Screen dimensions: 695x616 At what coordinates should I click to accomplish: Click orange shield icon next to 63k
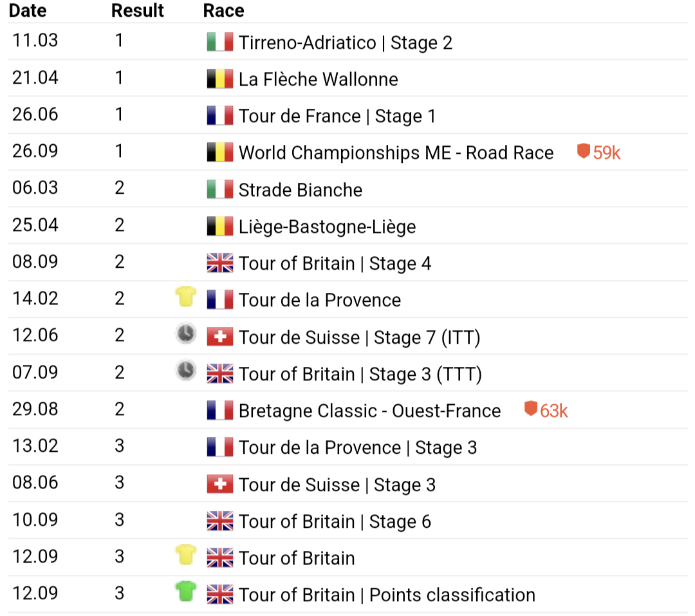[x=530, y=409]
